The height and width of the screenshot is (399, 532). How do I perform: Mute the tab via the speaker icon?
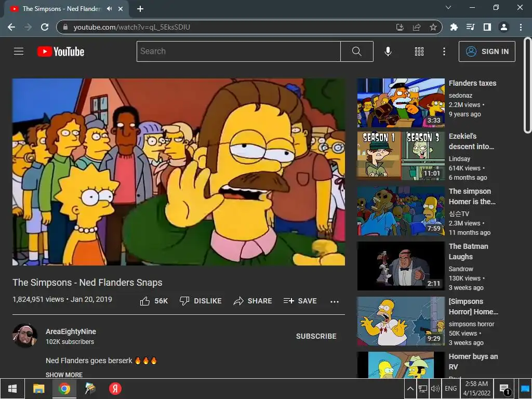(x=109, y=9)
